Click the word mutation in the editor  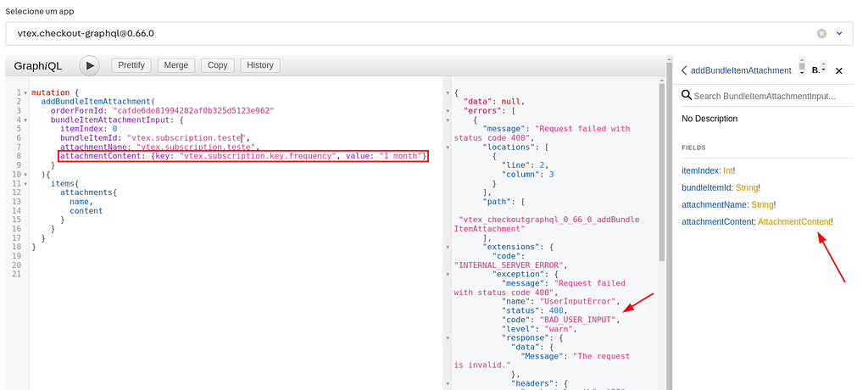[50, 92]
